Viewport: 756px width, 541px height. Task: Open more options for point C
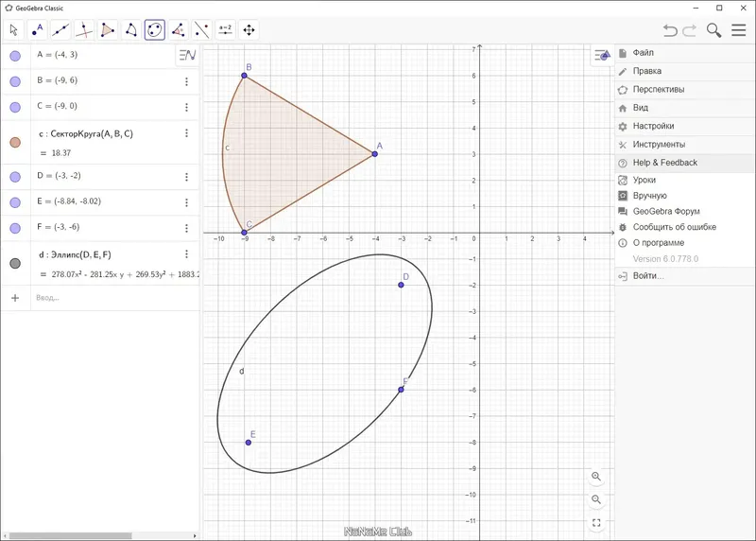(186, 107)
